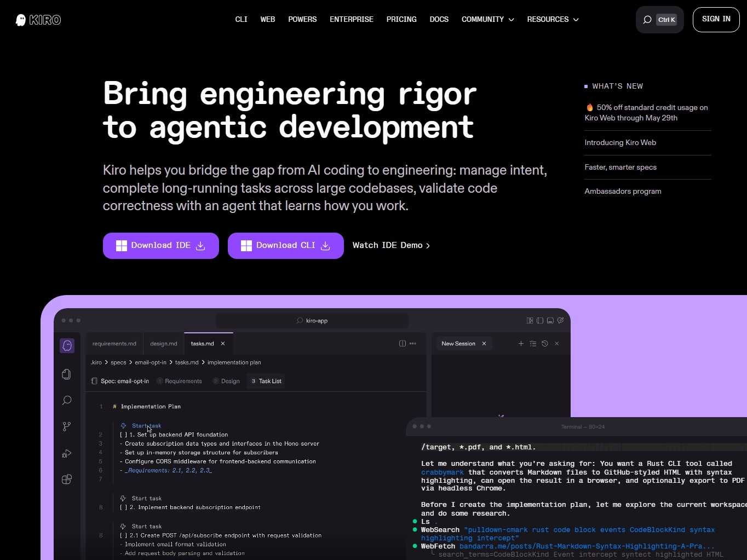This screenshot has height=560, width=747.
Task: Click lightning icon above task 2.1 Start task
Action: (123, 527)
